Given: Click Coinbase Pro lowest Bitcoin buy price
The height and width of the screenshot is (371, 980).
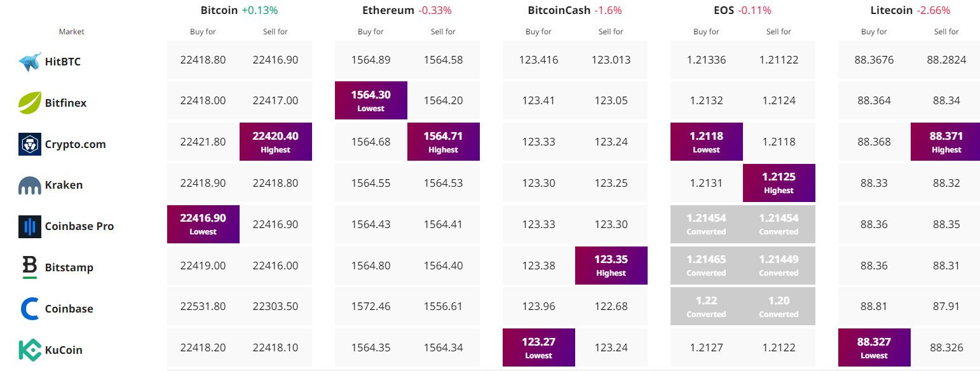Looking at the screenshot, I should click(203, 224).
